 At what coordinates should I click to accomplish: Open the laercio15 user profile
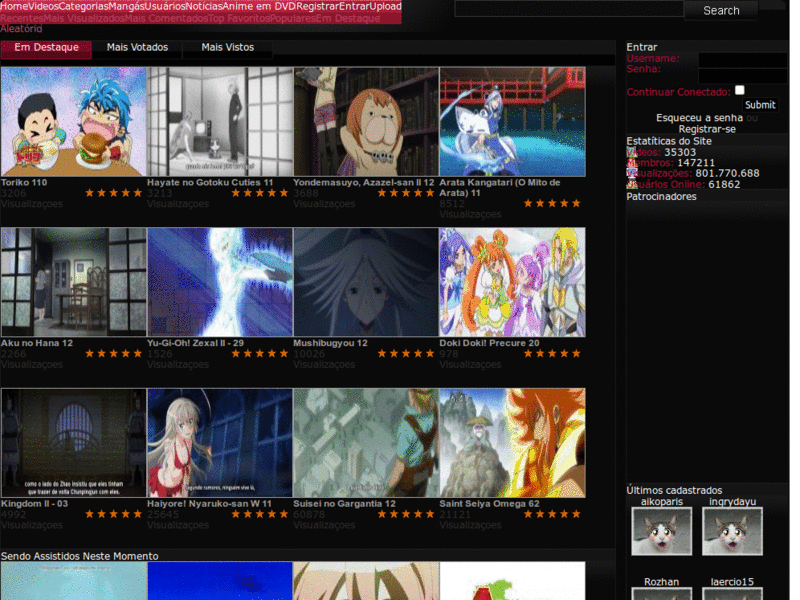732,582
